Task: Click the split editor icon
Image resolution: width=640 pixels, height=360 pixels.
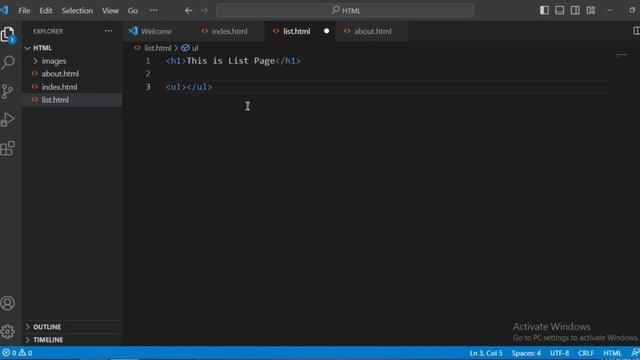Action: tap(636, 31)
